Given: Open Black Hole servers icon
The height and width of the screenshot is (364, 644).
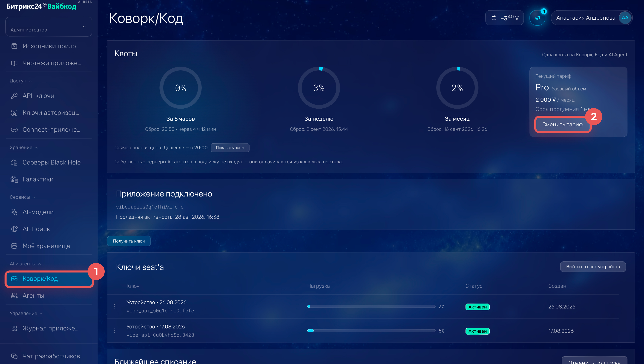Looking at the screenshot, I should (14, 163).
